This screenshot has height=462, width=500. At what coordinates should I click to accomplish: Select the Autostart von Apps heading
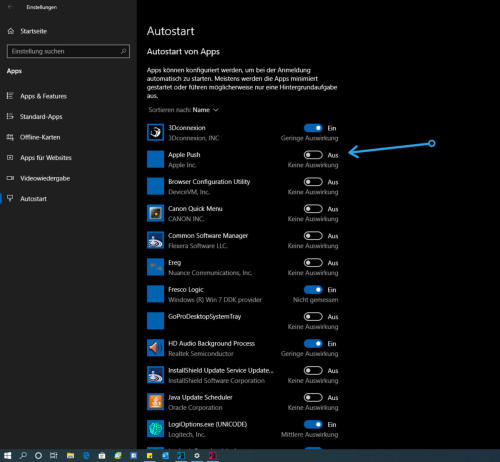click(x=183, y=52)
